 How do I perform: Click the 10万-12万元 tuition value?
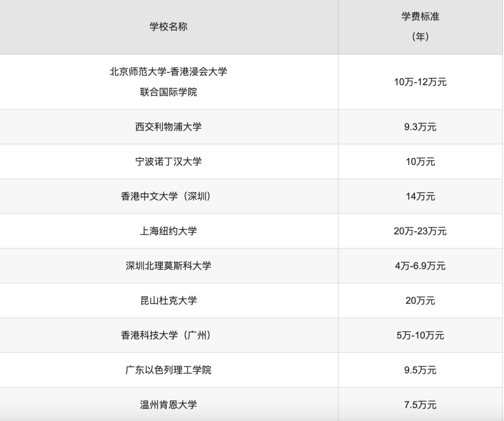(420, 82)
